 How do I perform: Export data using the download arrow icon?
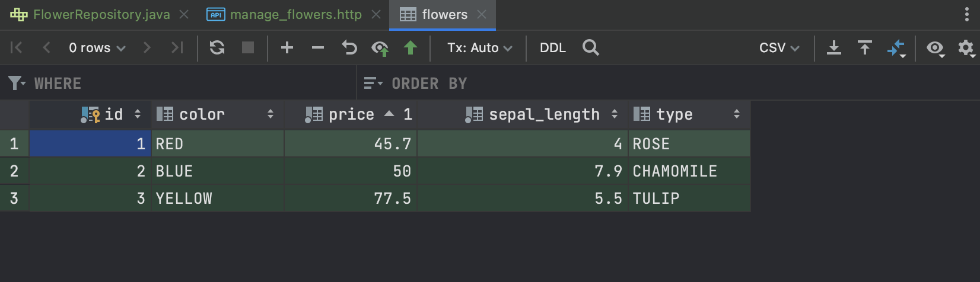point(834,48)
